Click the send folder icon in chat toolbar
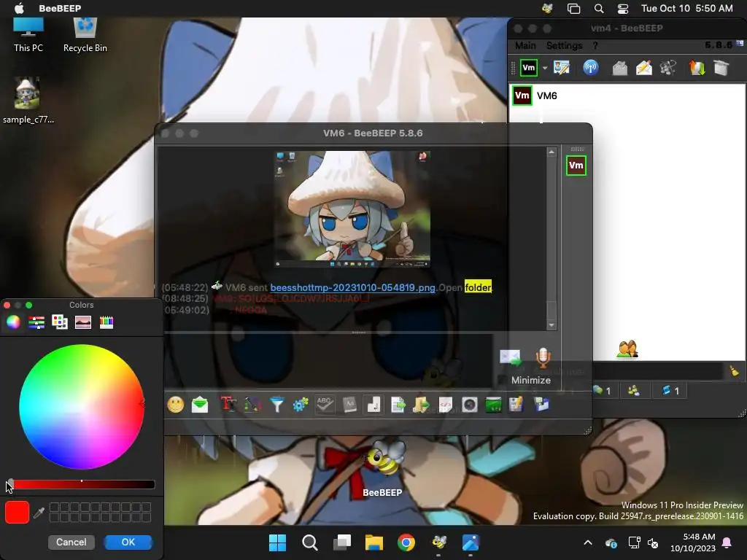 (x=421, y=405)
